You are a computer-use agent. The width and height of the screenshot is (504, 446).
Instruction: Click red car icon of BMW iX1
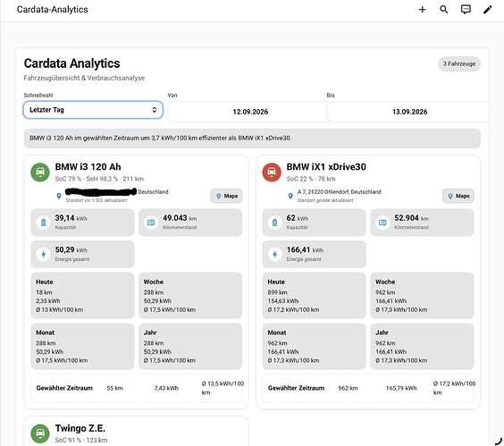(x=272, y=172)
